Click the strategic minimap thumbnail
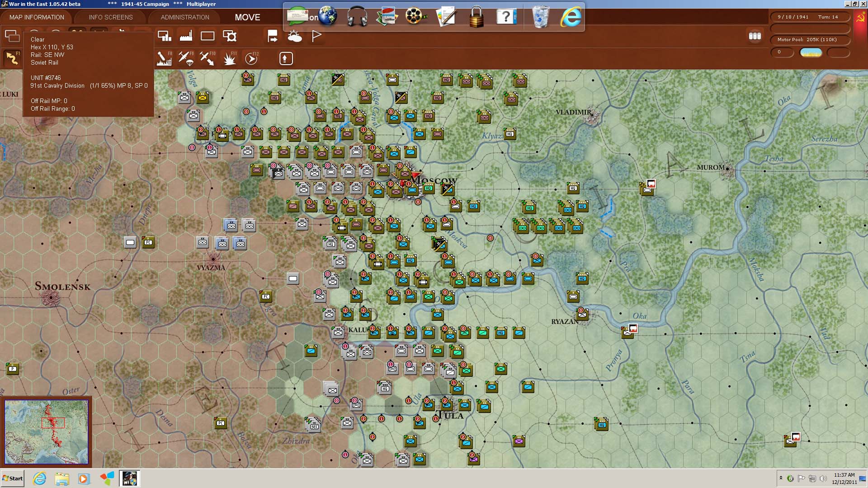Image resolution: width=868 pixels, height=488 pixels. point(46,432)
